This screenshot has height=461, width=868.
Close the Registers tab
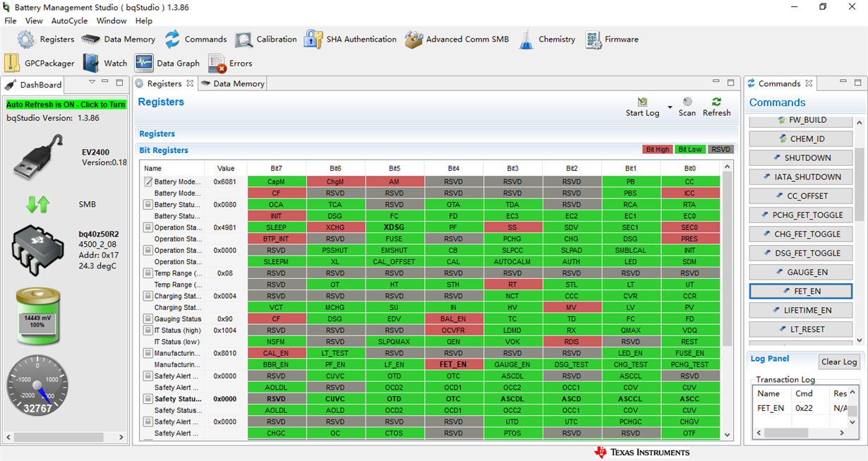[190, 83]
